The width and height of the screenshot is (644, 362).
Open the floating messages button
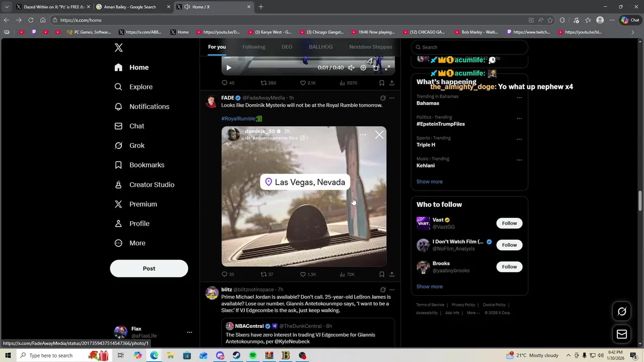click(622, 334)
